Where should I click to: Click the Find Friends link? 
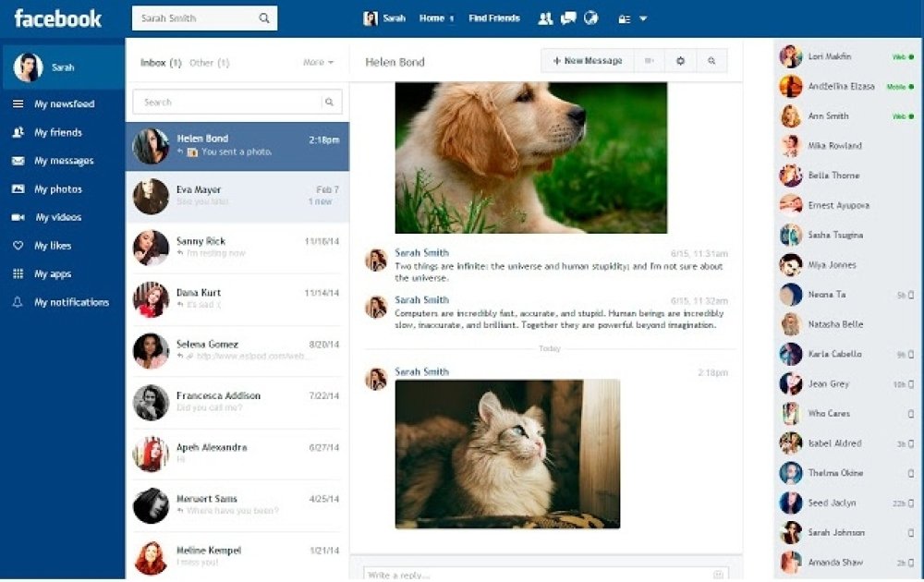point(493,18)
